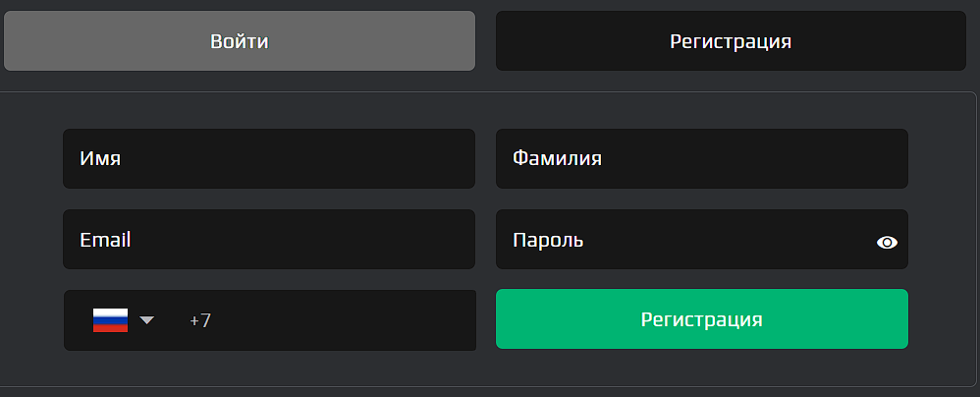Expand the country code dropdown arrow
This screenshot has height=397, width=980.
pyautogui.click(x=146, y=320)
